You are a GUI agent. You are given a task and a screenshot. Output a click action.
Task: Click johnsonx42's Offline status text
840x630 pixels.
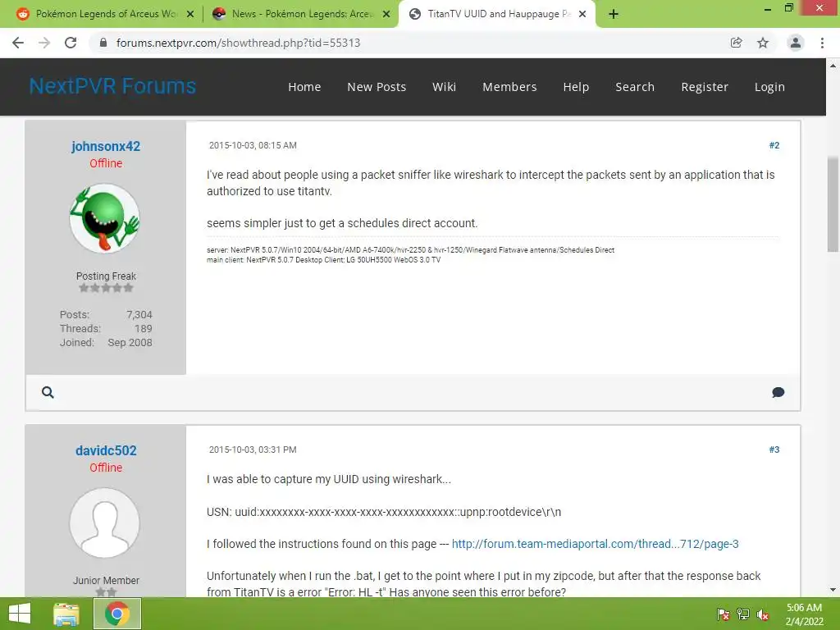point(106,163)
